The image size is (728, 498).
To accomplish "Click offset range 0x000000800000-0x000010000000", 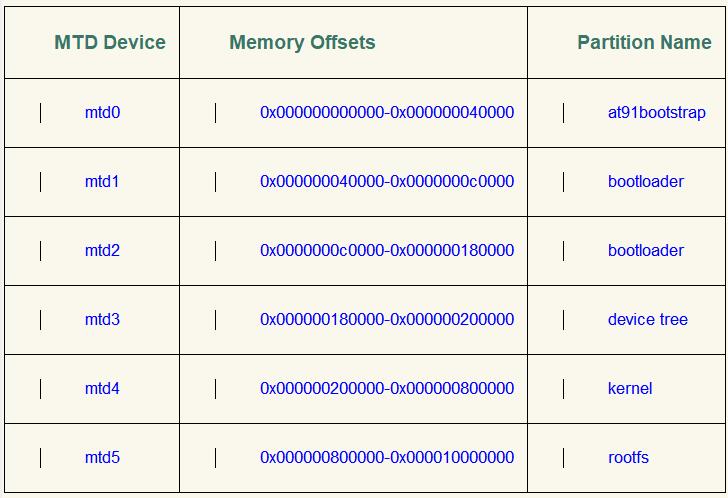I will click(387, 458).
